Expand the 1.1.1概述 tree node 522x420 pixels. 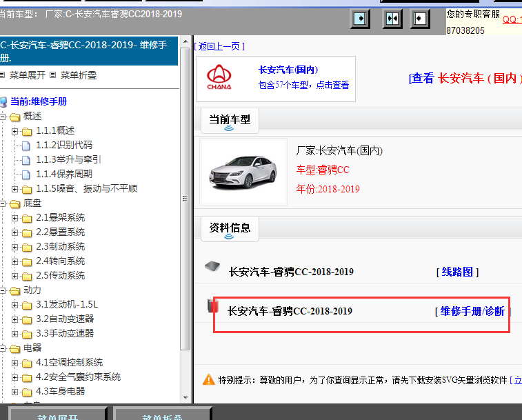point(14,131)
